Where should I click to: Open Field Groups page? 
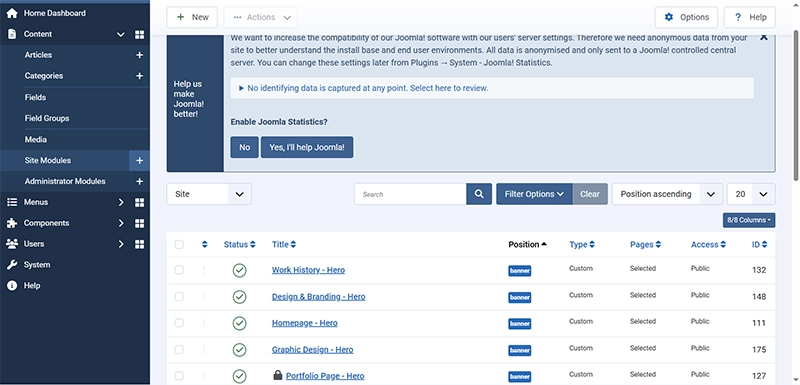click(x=47, y=118)
